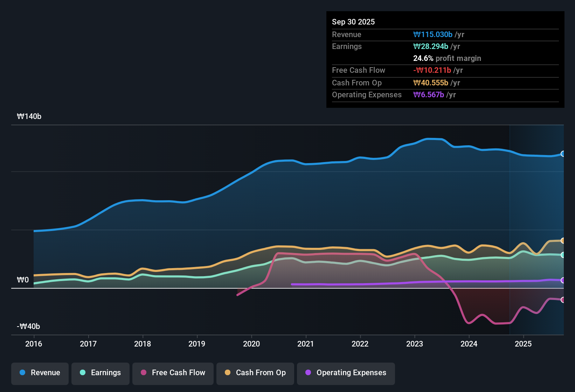Viewport: 575px width, 392px height.
Task: Toggle Operating Expenses series off
Action: 346,373
